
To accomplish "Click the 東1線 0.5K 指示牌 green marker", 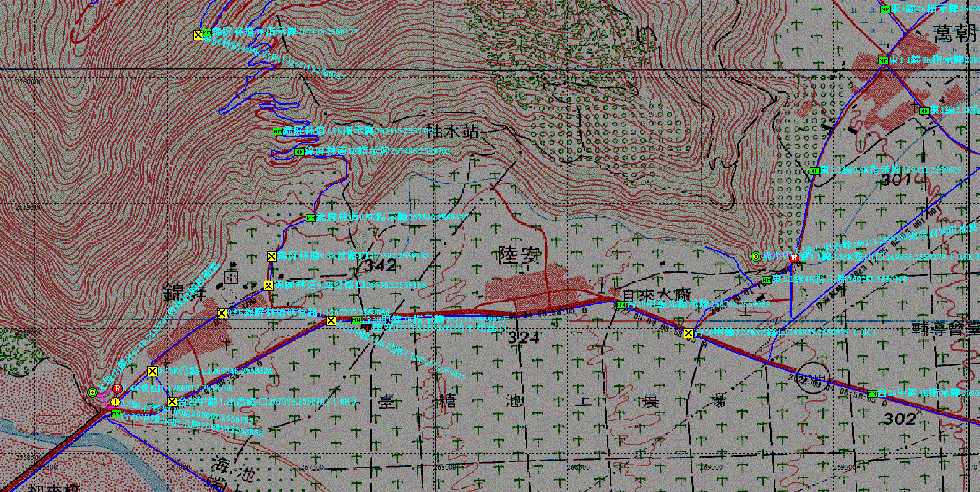I will pyautogui.click(x=814, y=171).
